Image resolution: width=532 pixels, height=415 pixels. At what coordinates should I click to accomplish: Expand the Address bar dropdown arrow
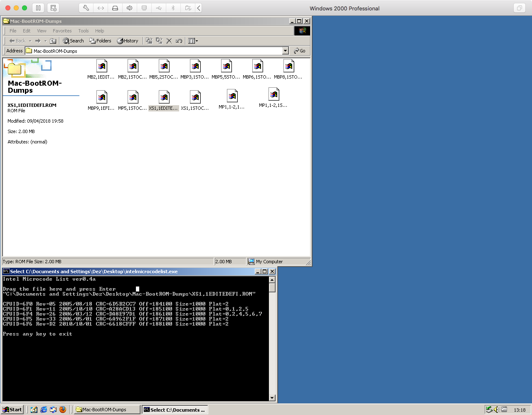tap(286, 51)
